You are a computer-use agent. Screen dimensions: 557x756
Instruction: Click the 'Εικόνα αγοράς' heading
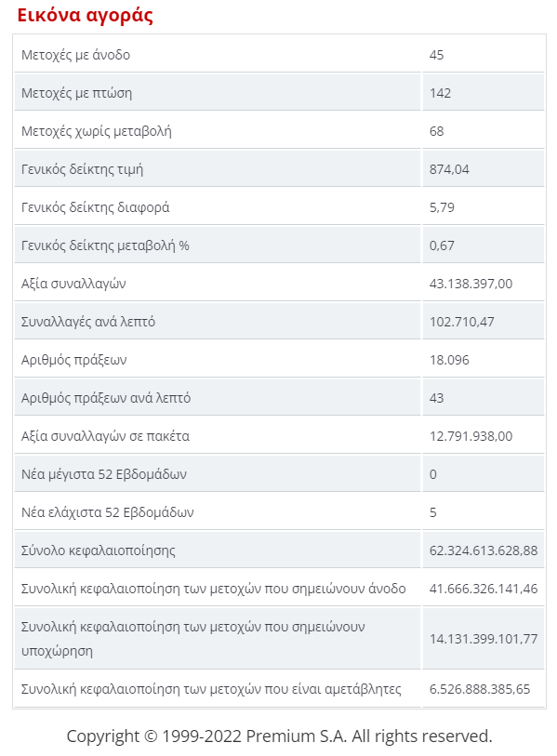(86, 15)
